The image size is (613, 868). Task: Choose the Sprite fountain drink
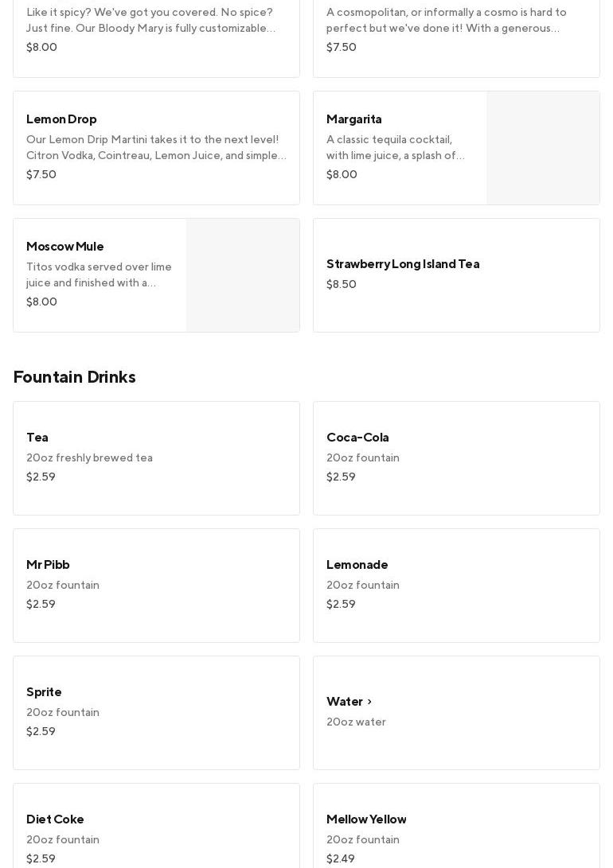[x=156, y=713]
